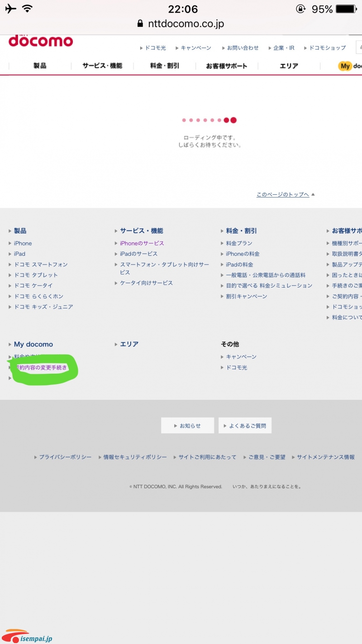The height and width of the screenshot is (644, 362).
Task: Open サイトご利用にあたって footer link
Action: [x=207, y=457]
